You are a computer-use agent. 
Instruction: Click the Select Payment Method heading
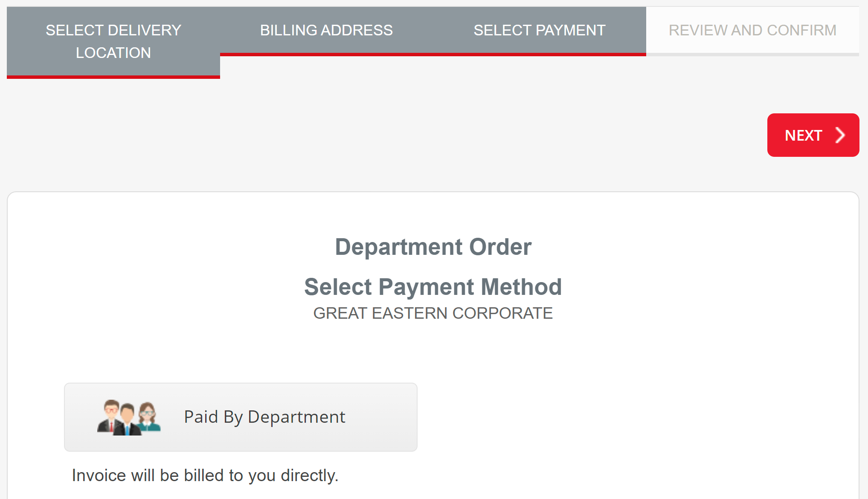tap(433, 287)
